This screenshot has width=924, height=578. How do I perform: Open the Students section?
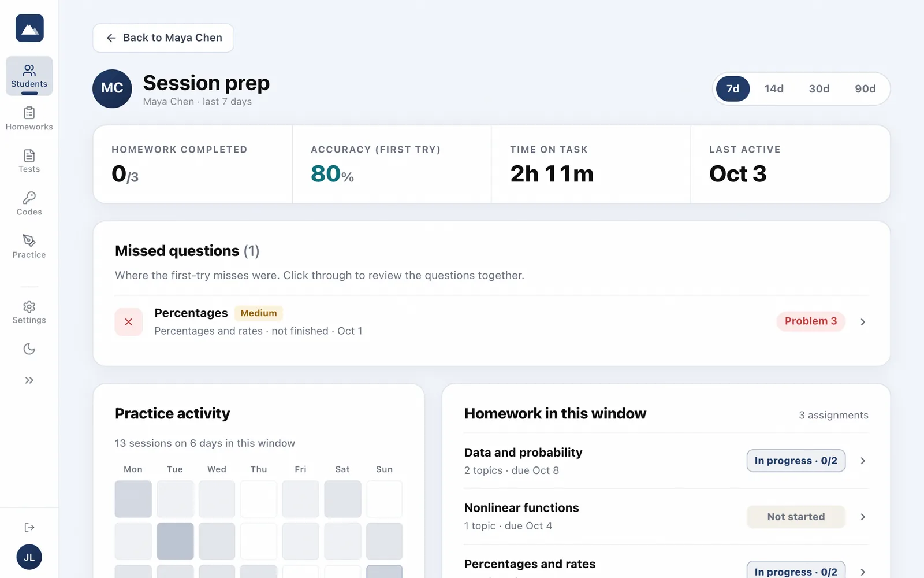point(29,76)
